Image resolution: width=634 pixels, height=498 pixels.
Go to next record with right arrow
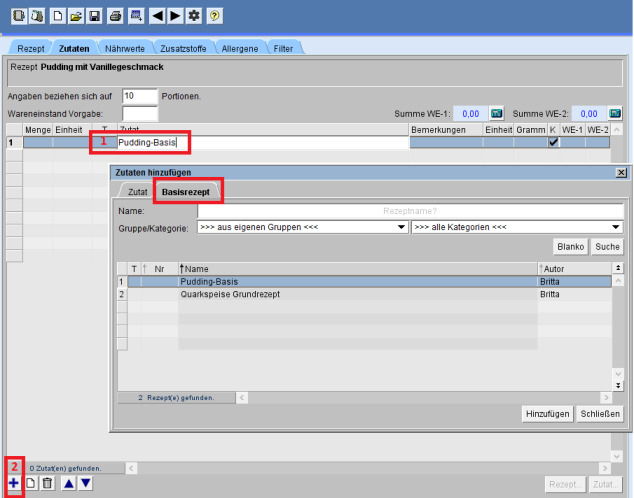coord(175,16)
